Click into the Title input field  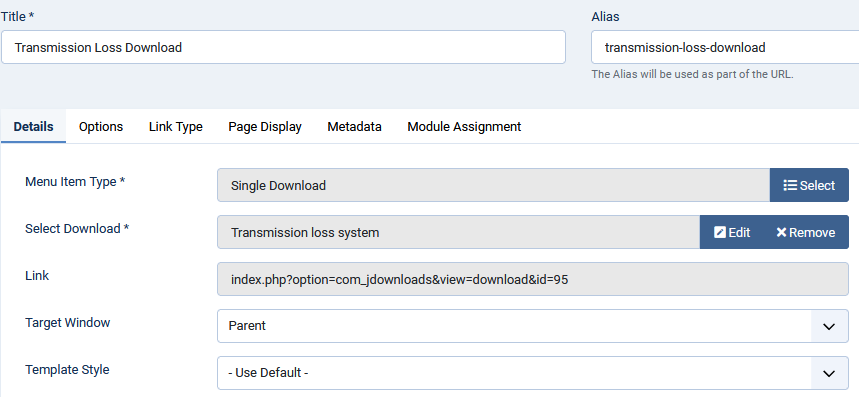(x=283, y=47)
